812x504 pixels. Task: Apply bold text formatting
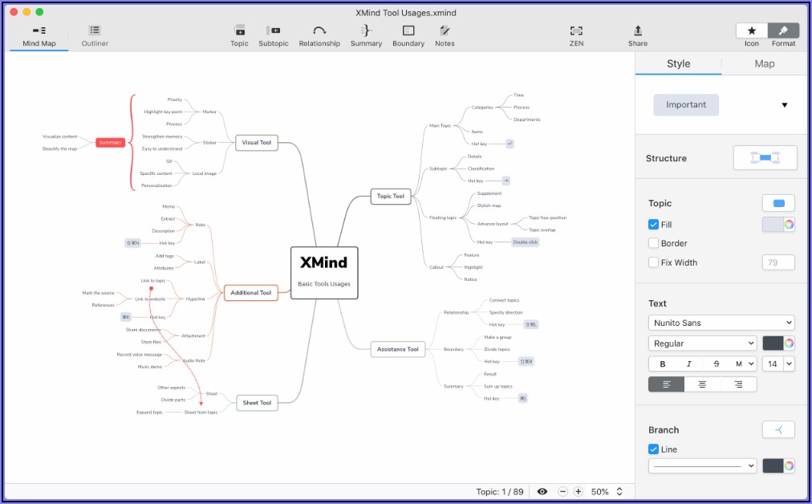point(663,364)
